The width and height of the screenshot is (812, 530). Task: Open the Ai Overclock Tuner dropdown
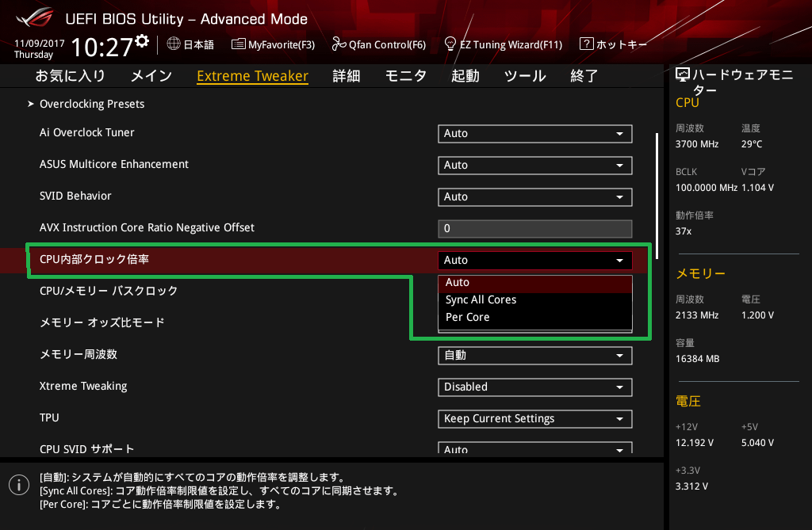(535, 134)
